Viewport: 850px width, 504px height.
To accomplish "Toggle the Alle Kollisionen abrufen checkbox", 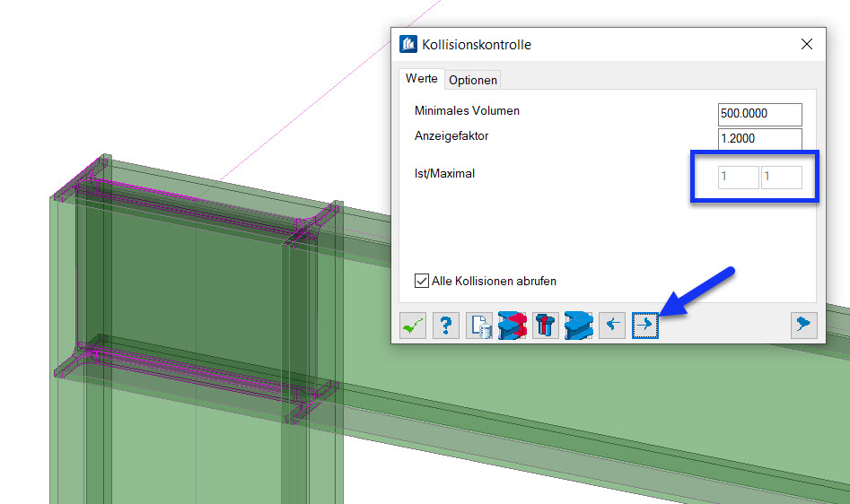I will click(421, 281).
